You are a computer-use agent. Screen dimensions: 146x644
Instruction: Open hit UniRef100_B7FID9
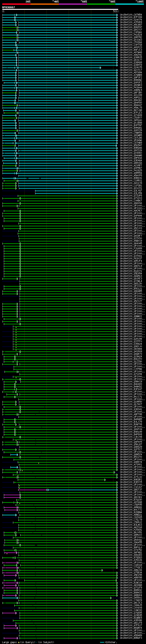(131, 18)
